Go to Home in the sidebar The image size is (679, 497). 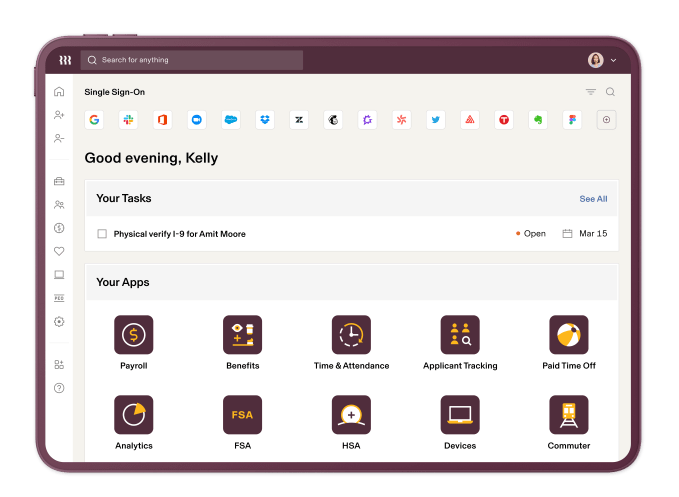click(59, 92)
